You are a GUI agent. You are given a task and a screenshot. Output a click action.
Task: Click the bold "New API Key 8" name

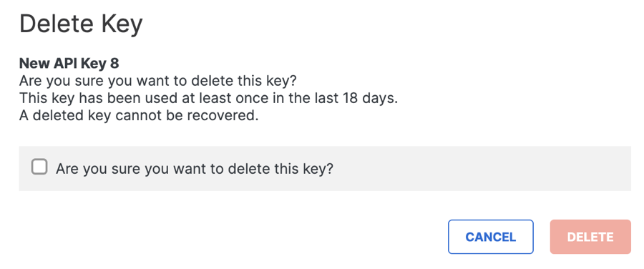[x=69, y=64]
